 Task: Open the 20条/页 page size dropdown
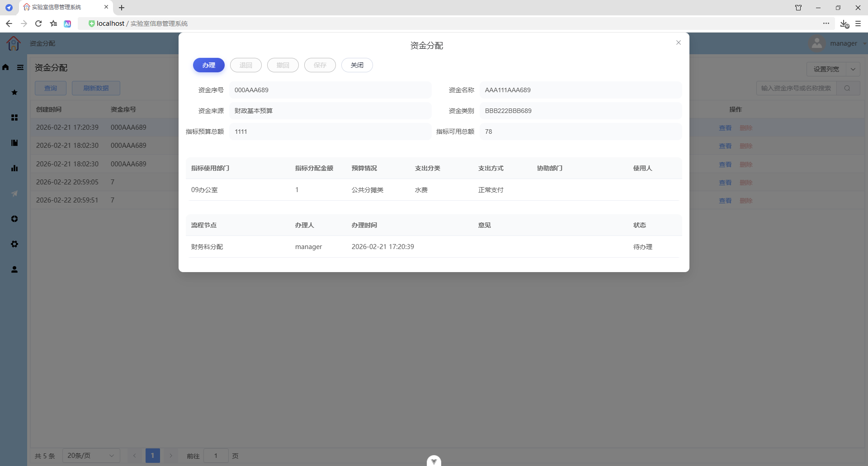click(x=91, y=456)
